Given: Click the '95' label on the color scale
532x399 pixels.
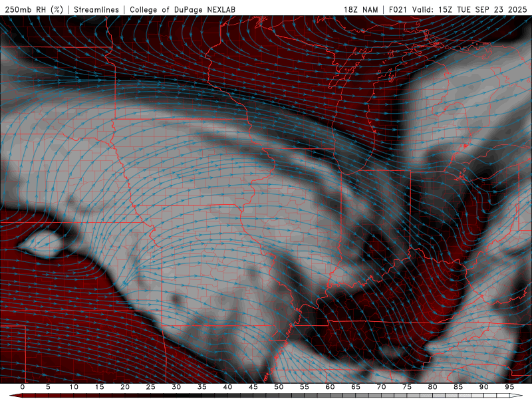Looking at the screenshot, I should pyautogui.click(x=509, y=387).
